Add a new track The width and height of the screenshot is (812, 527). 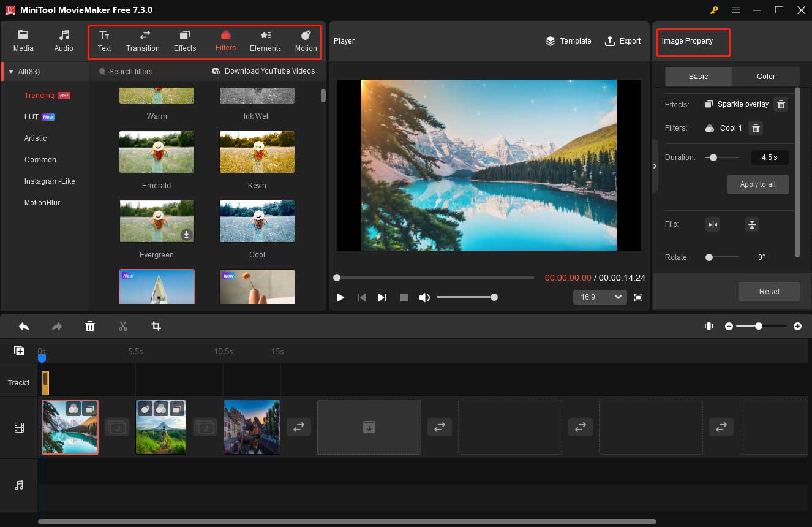[x=19, y=351]
